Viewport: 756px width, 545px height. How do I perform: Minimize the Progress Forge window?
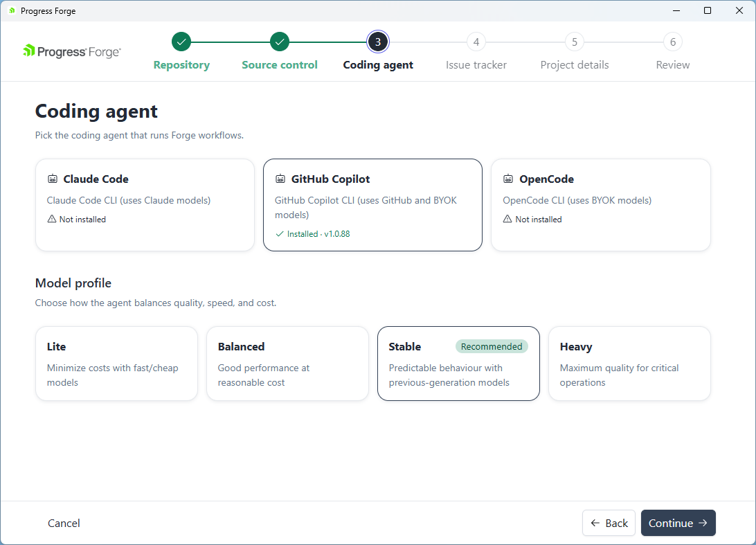(x=676, y=10)
